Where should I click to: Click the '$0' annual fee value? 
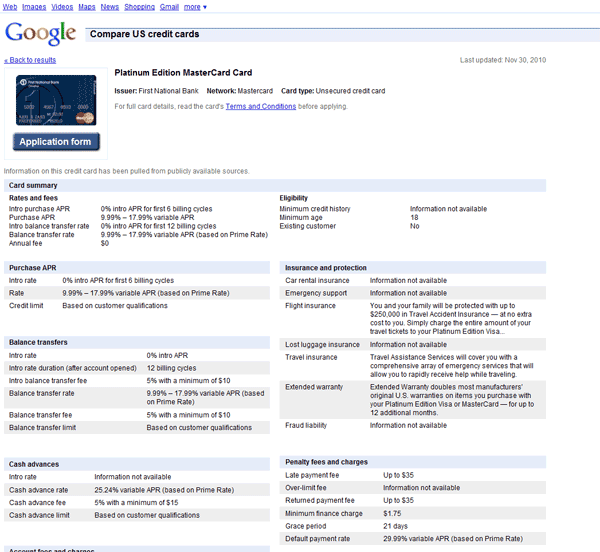click(x=105, y=243)
